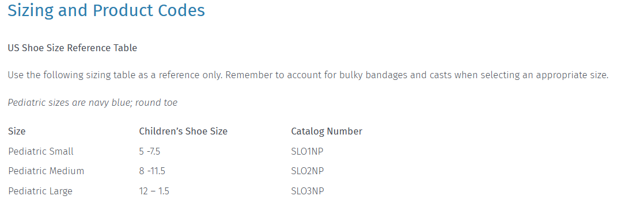
Task: Click the Catalog Number column header
Action: (x=327, y=132)
